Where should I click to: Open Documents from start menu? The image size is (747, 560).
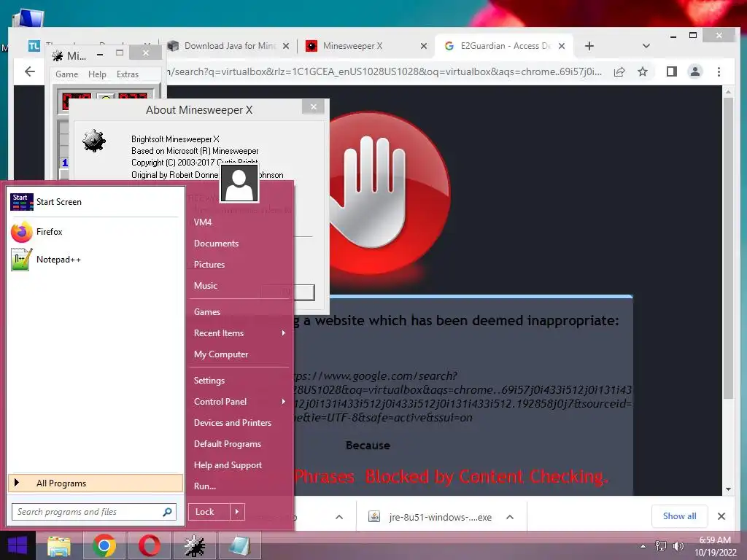pos(216,244)
